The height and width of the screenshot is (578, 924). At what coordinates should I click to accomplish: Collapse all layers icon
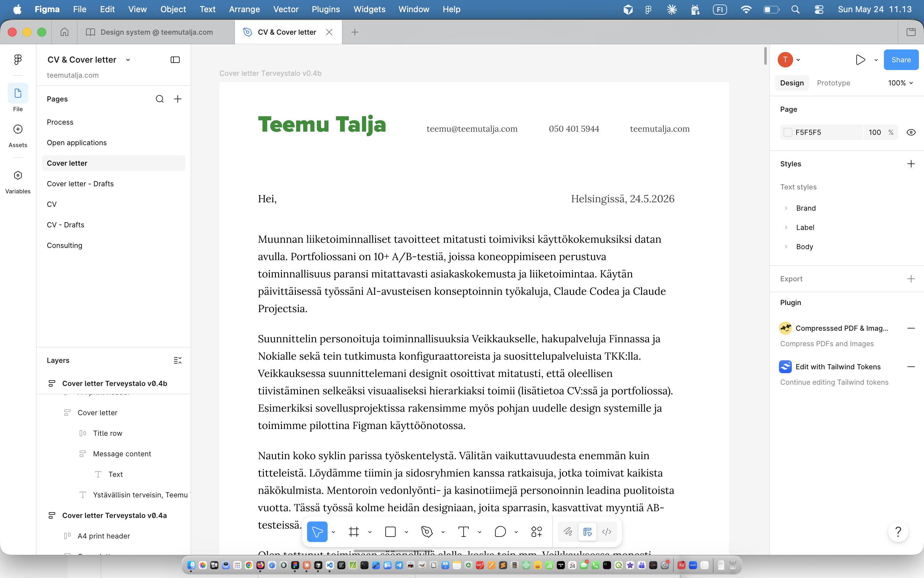coord(177,360)
